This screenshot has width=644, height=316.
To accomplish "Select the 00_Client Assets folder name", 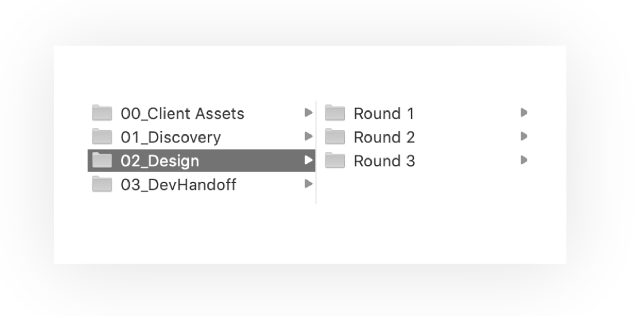I will pos(183,113).
